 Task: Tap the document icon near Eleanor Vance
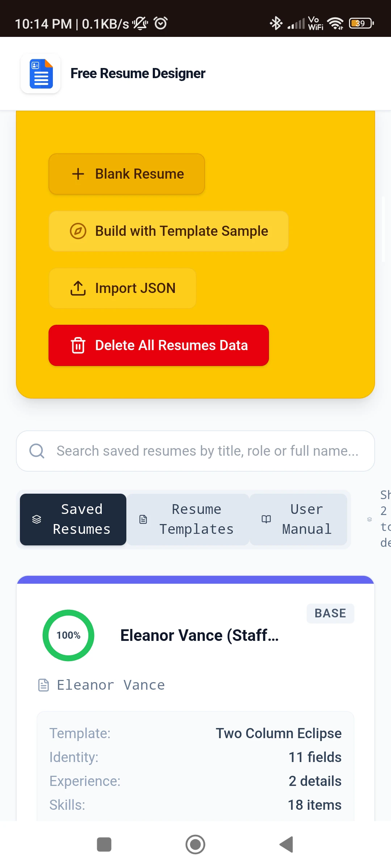[x=43, y=685]
